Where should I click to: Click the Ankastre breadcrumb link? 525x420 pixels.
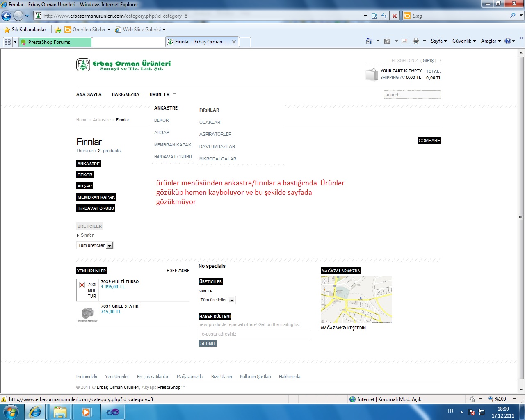(x=102, y=120)
